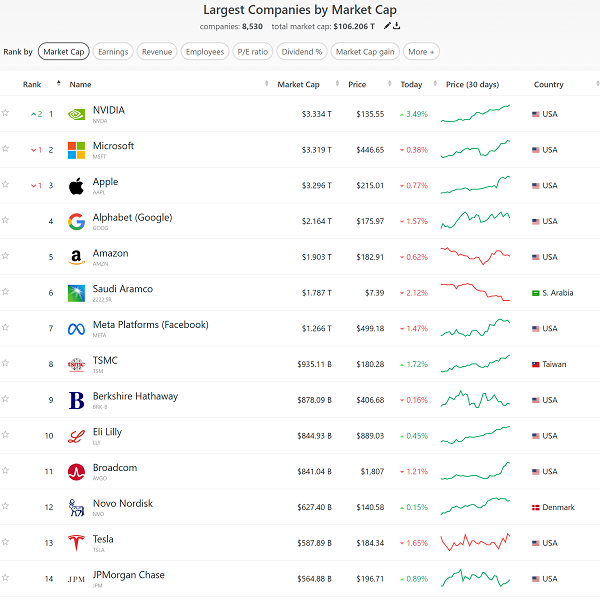Rank companies by Earnings
Viewport: 600px width, 600px height.
113,52
